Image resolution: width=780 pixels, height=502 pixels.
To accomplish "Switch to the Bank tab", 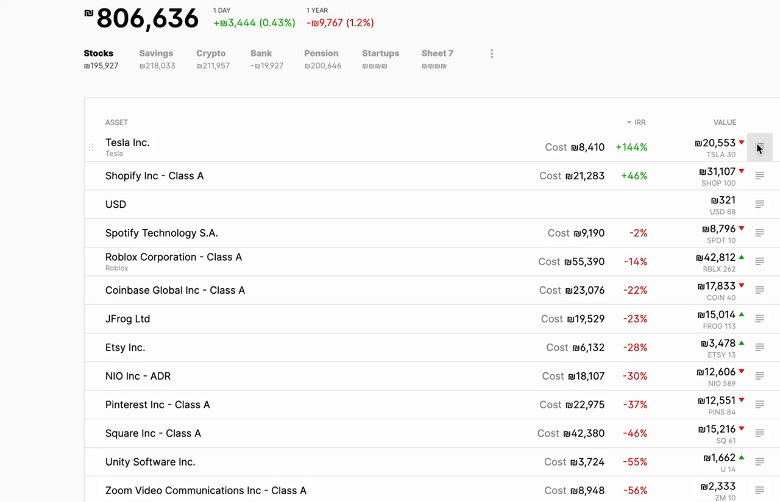I will (x=267, y=59).
